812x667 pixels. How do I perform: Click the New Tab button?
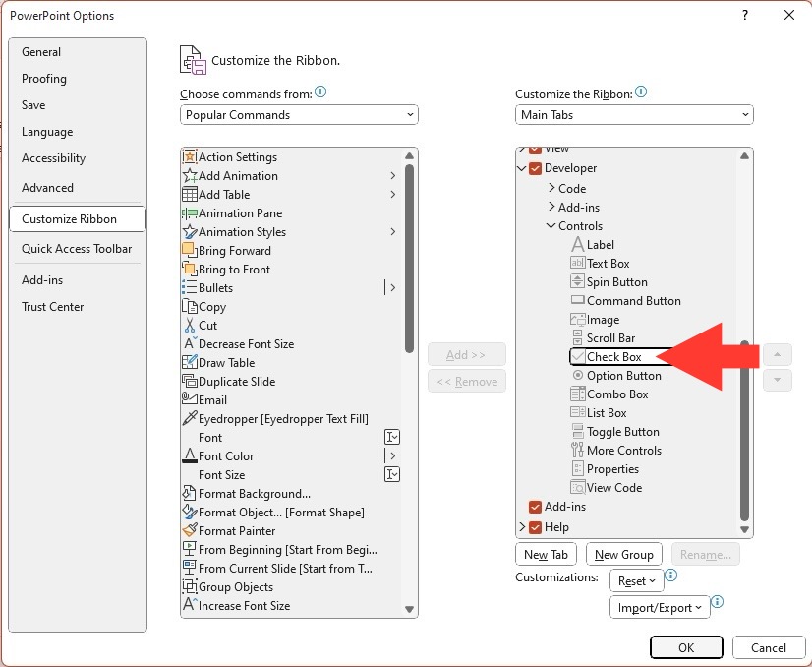(546, 554)
